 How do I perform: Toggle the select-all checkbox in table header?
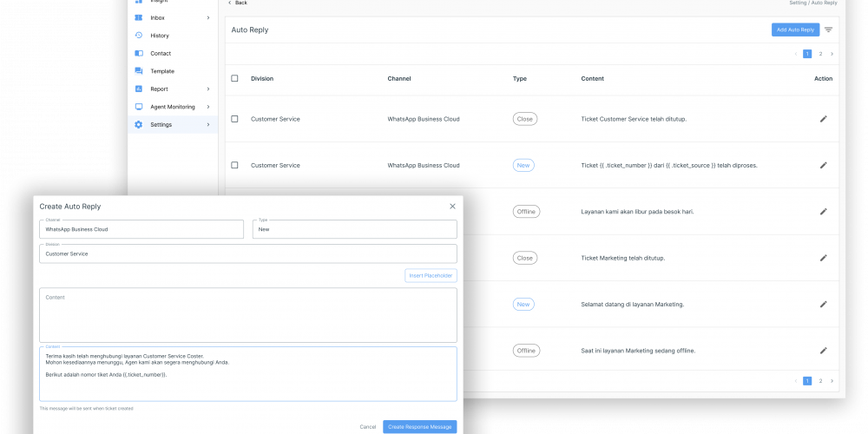click(x=234, y=78)
